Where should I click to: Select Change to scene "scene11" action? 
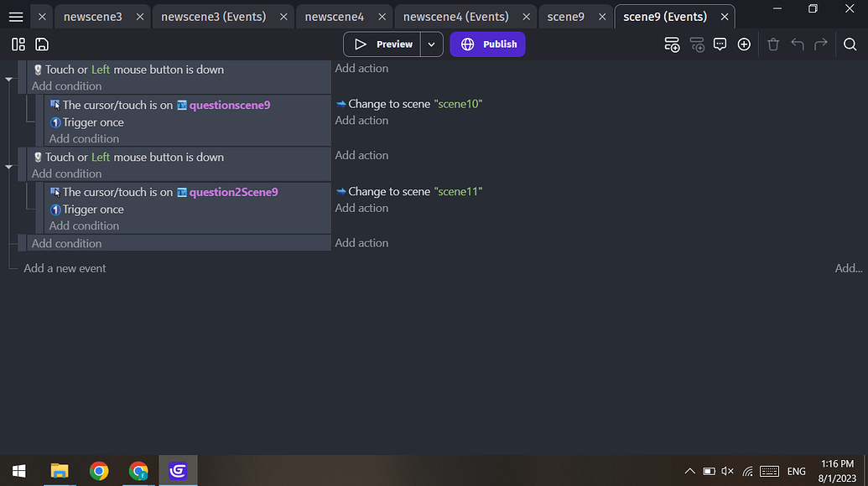pos(409,191)
